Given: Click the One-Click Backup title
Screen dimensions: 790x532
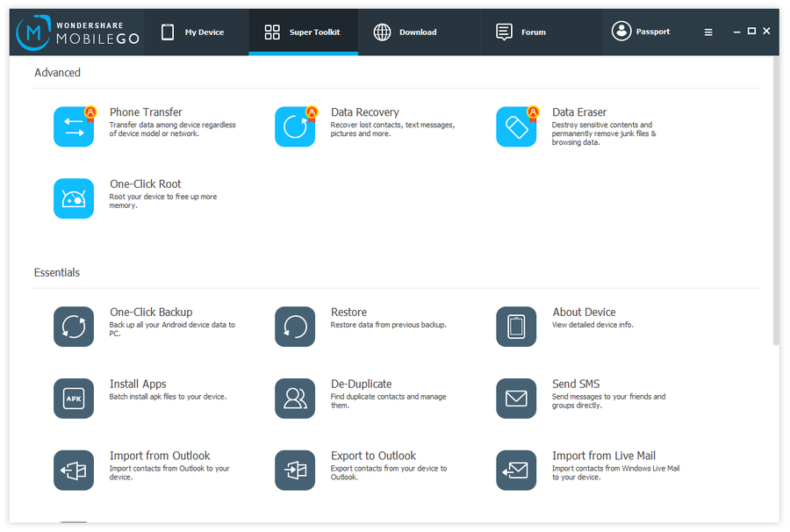Looking at the screenshot, I should pos(151,313).
